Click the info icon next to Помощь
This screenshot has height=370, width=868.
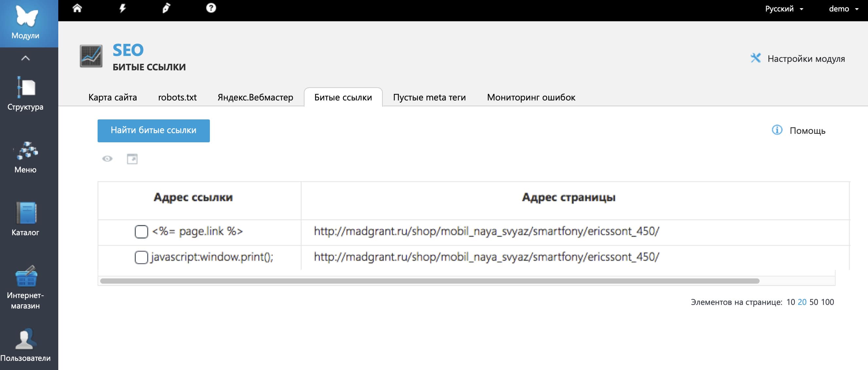tap(777, 130)
